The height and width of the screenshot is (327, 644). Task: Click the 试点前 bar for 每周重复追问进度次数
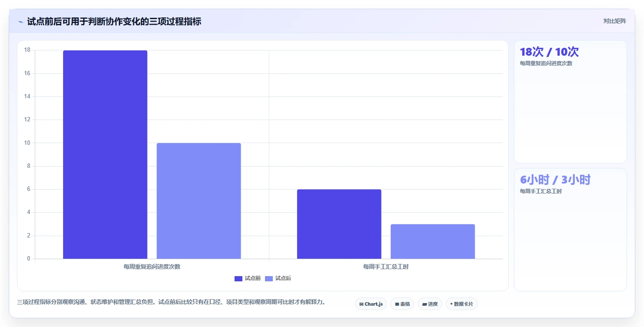105,154
